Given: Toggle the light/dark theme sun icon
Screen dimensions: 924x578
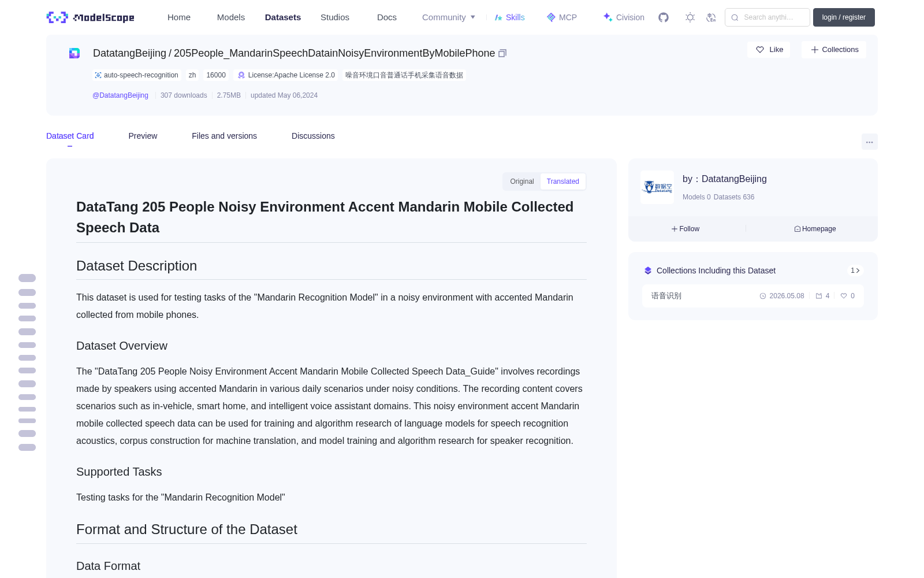Looking at the screenshot, I should click(x=690, y=17).
